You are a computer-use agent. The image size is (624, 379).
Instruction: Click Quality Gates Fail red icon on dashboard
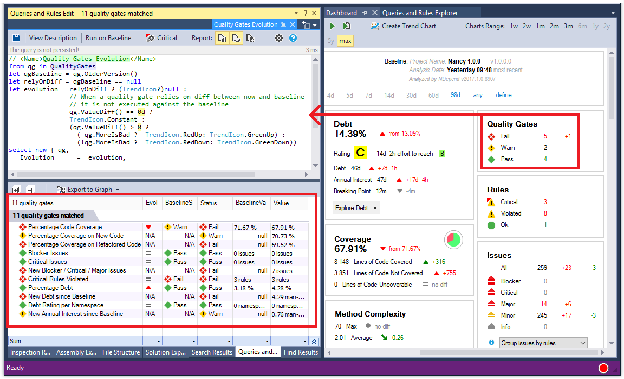pyautogui.click(x=492, y=137)
